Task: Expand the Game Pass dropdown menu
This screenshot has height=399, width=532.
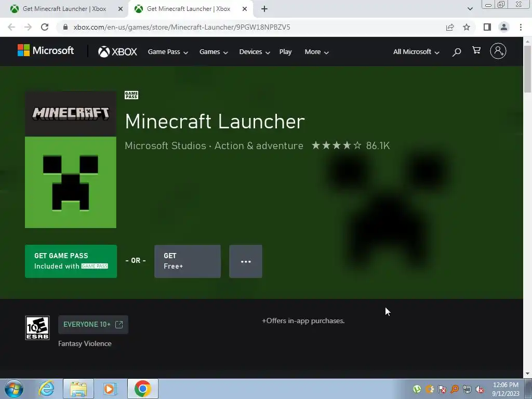Action: coord(168,52)
